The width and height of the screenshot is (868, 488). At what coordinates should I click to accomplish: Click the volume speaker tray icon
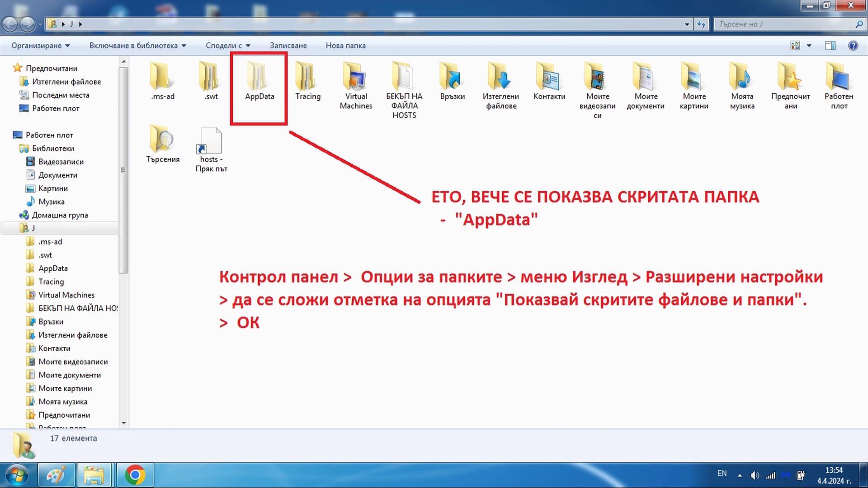point(755,475)
